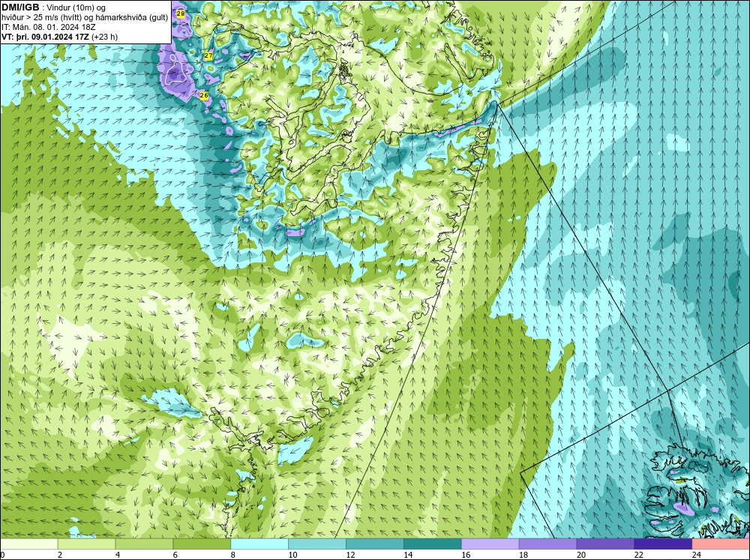Select the 2–4 m/s light green legend swatch
This screenshot has width=750, height=560.
coord(86,544)
